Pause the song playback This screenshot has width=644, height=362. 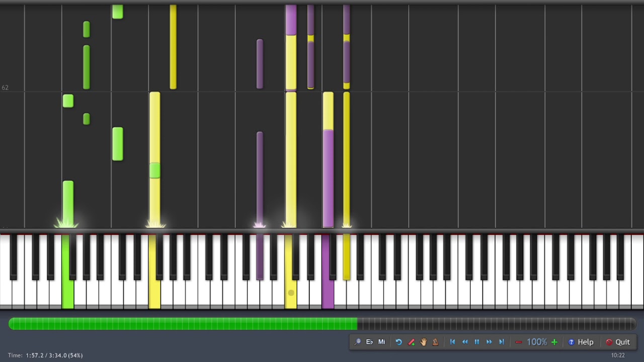(x=477, y=342)
